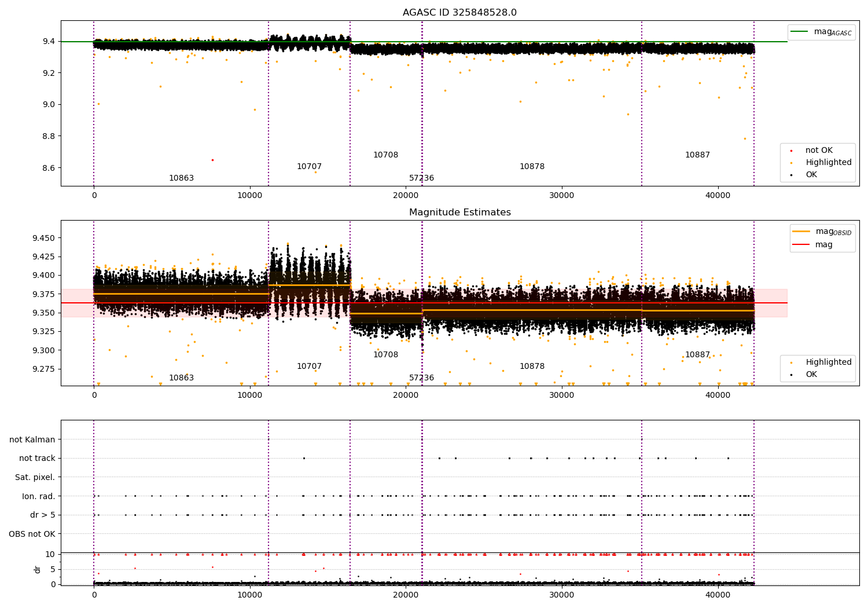The image size is (868, 608).
Task: Click obsid label 10863 in top plot
Action: 181,178
